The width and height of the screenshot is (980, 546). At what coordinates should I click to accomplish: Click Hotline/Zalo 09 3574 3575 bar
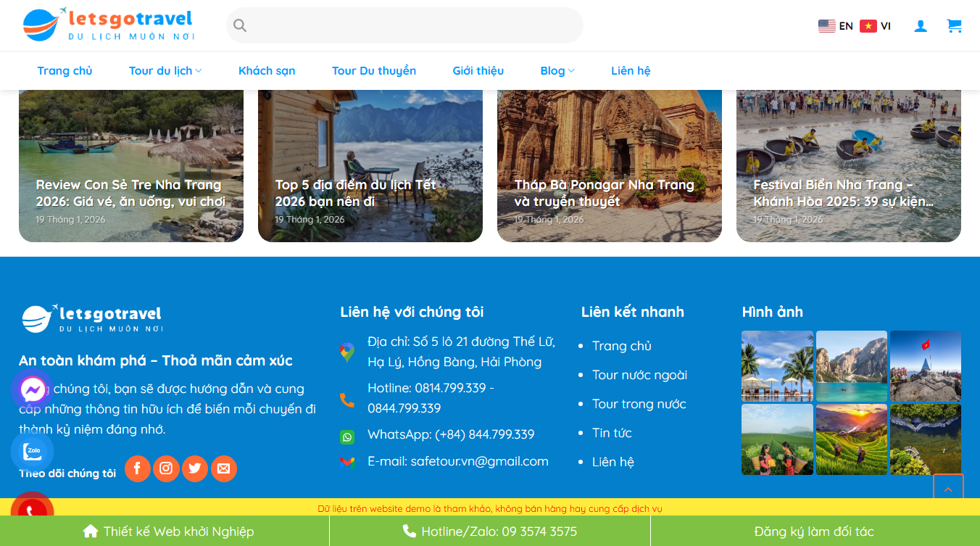tap(490, 531)
